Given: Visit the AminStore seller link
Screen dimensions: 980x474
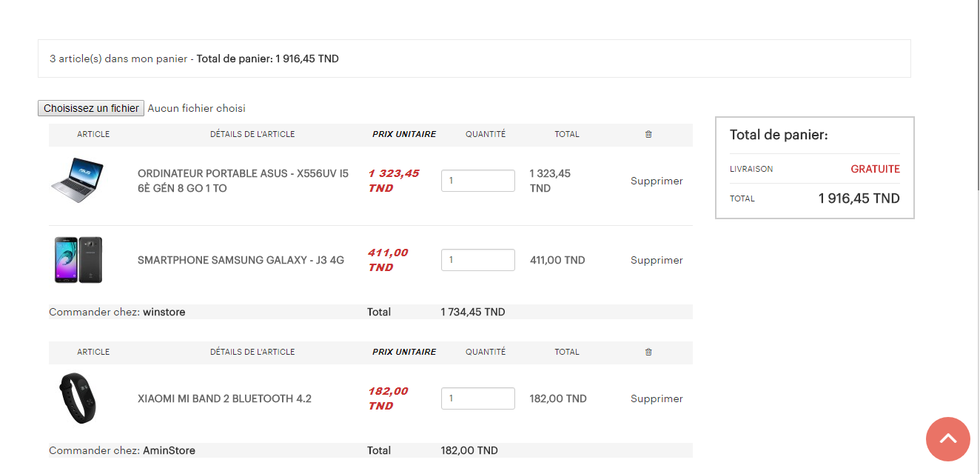Looking at the screenshot, I should pyautogui.click(x=169, y=450).
